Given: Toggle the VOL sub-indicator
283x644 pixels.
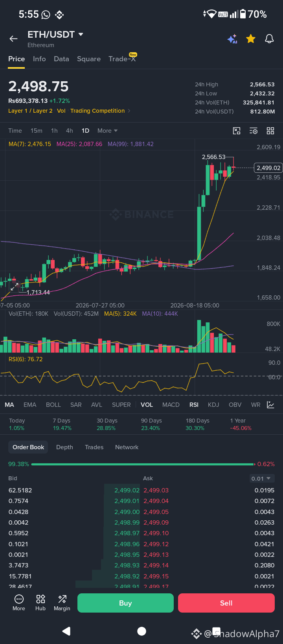Looking at the screenshot, I should [147, 405].
